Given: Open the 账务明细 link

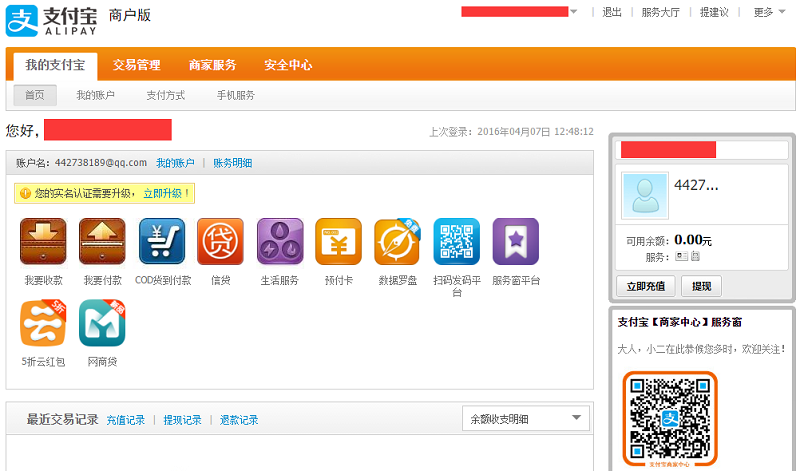Looking at the screenshot, I should (x=233, y=163).
